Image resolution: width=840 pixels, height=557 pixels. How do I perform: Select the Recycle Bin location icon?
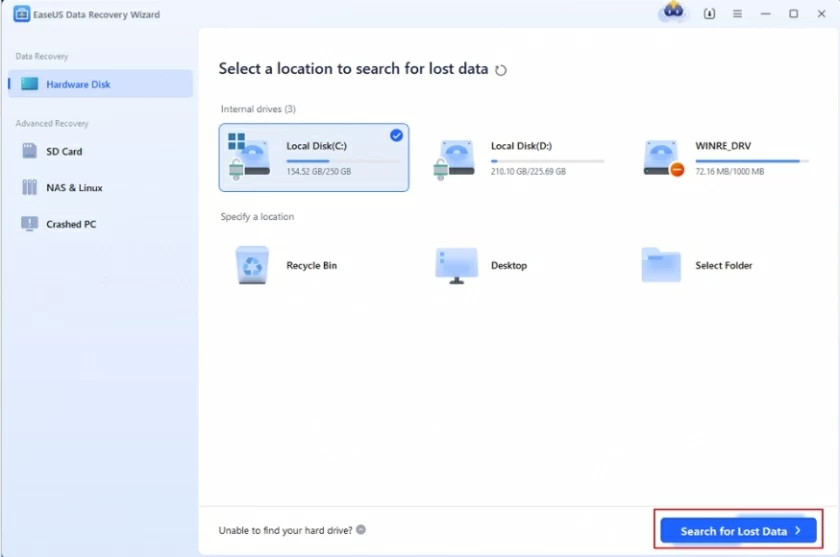pyautogui.click(x=251, y=265)
